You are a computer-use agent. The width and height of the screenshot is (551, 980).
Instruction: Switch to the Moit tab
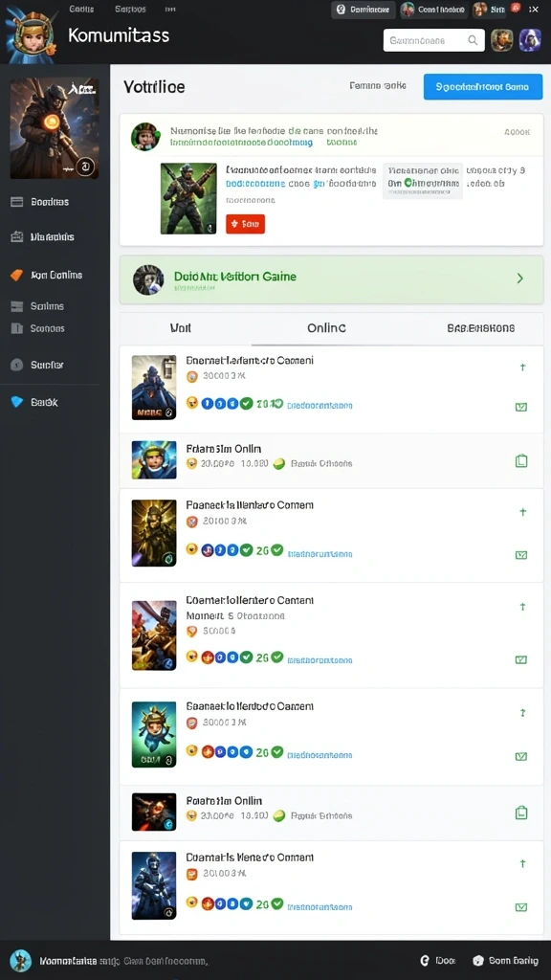click(x=181, y=328)
